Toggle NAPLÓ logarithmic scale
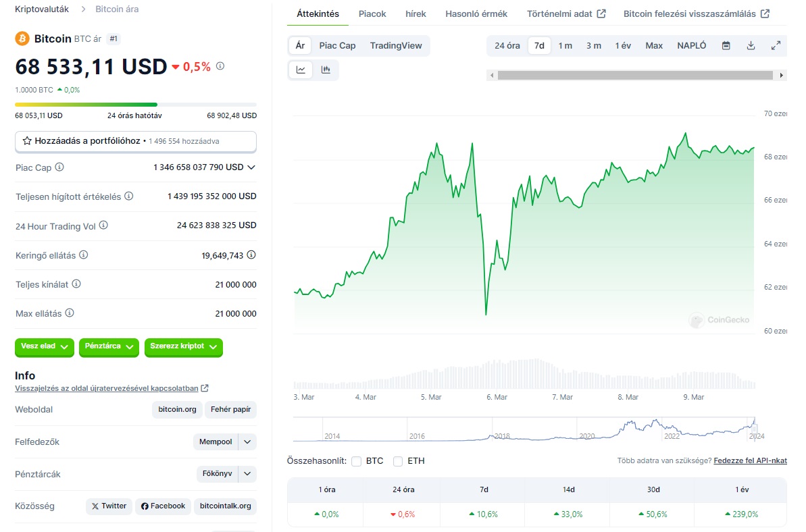 point(692,46)
